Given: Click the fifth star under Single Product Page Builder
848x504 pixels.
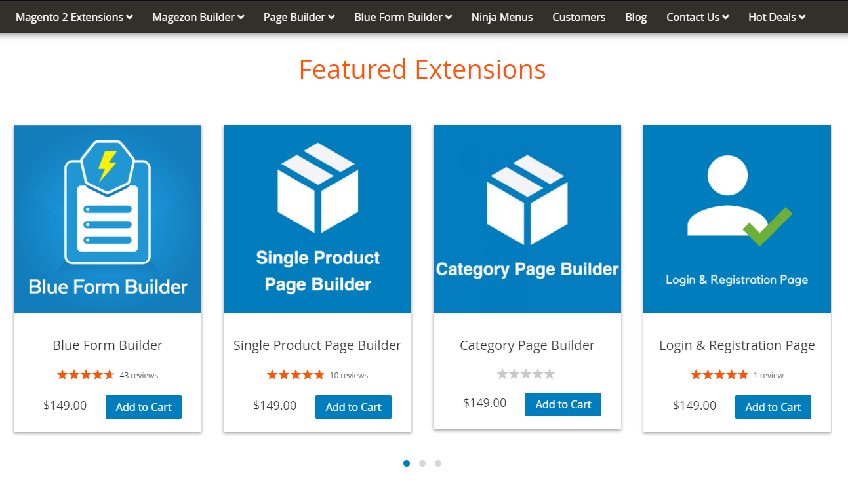Looking at the screenshot, I should tap(320, 374).
